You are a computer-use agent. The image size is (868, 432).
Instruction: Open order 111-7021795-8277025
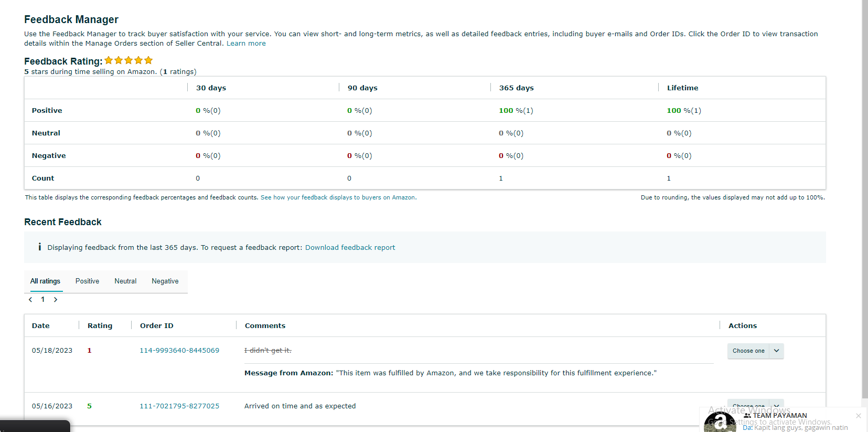click(x=179, y=406)
